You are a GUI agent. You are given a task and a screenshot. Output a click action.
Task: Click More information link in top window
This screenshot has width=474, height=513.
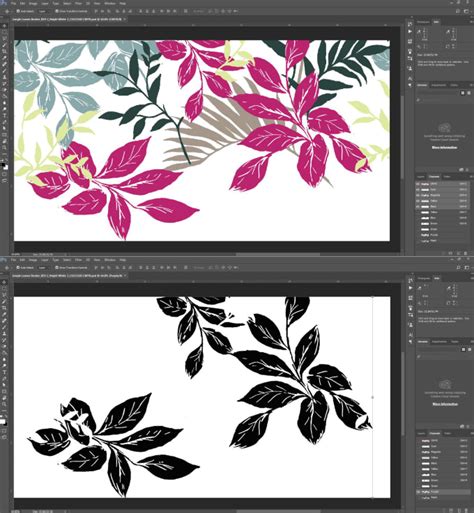point(445,147)
